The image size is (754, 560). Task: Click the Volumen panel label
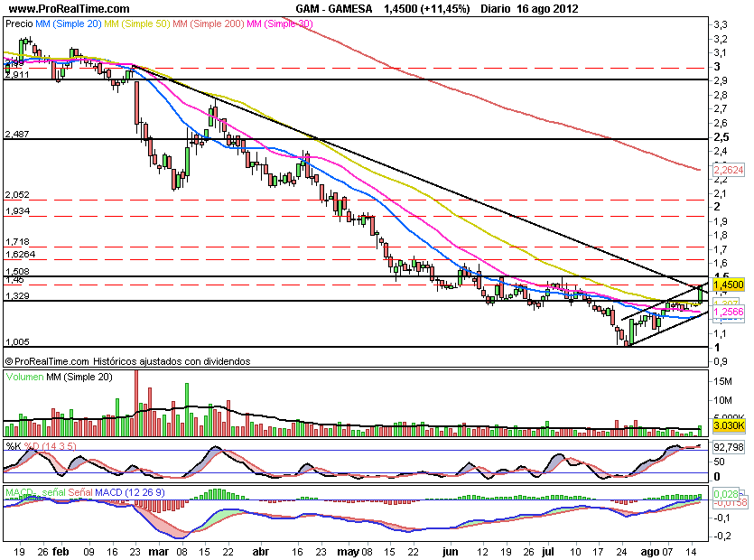click(x=27, y=377)
